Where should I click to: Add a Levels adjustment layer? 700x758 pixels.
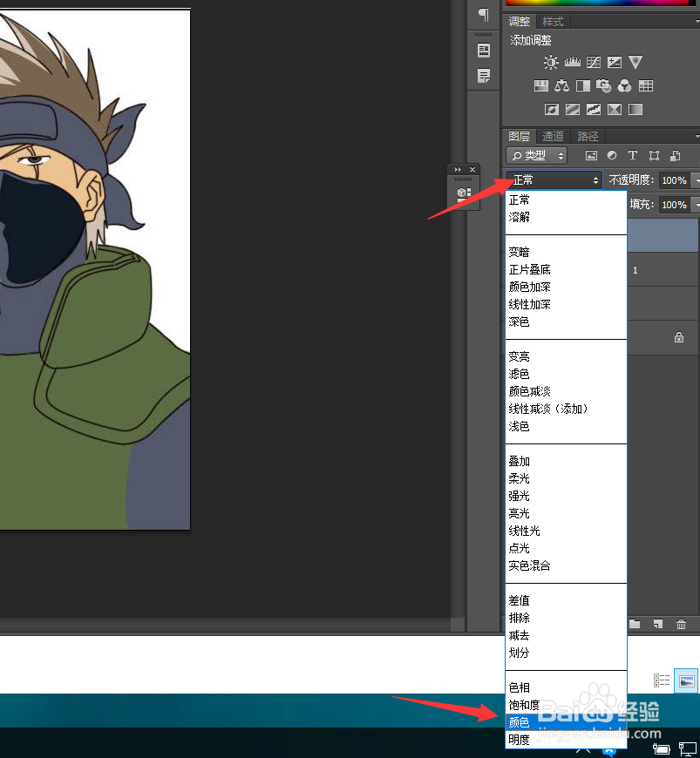click(x=572, y=63)
